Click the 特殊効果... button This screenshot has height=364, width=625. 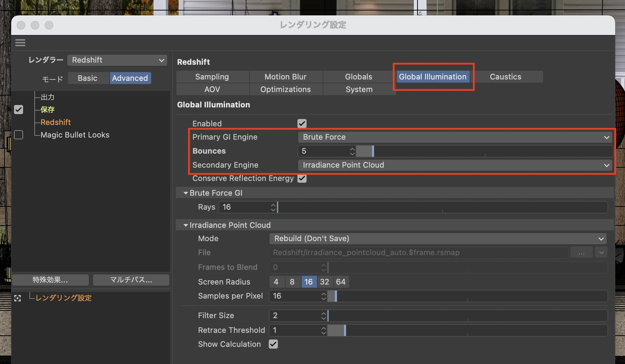point(50,280)
